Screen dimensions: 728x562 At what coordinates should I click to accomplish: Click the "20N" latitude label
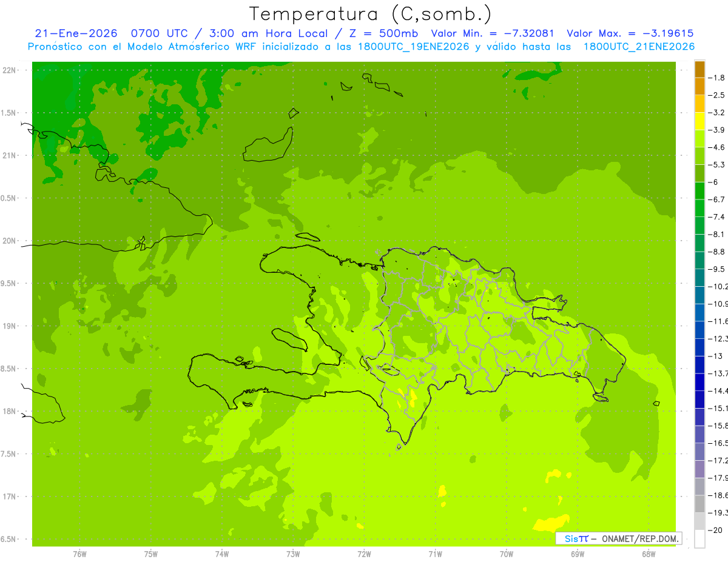(10, 241)
